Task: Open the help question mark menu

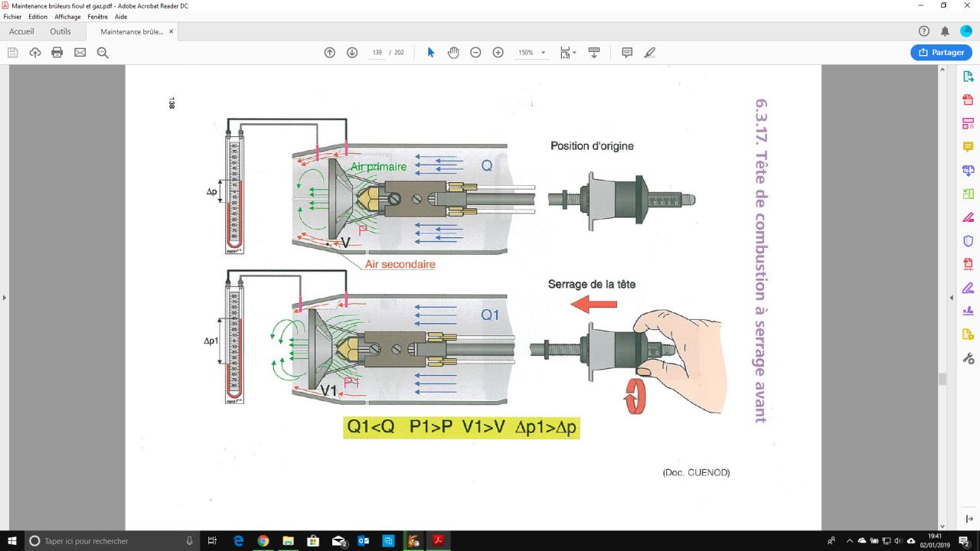Action: click(923, 31)
